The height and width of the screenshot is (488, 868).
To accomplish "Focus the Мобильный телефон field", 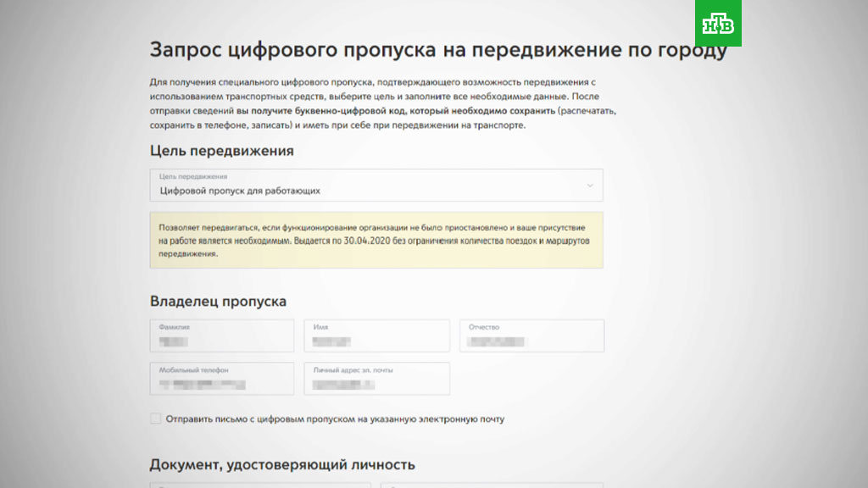I will 222,379.
